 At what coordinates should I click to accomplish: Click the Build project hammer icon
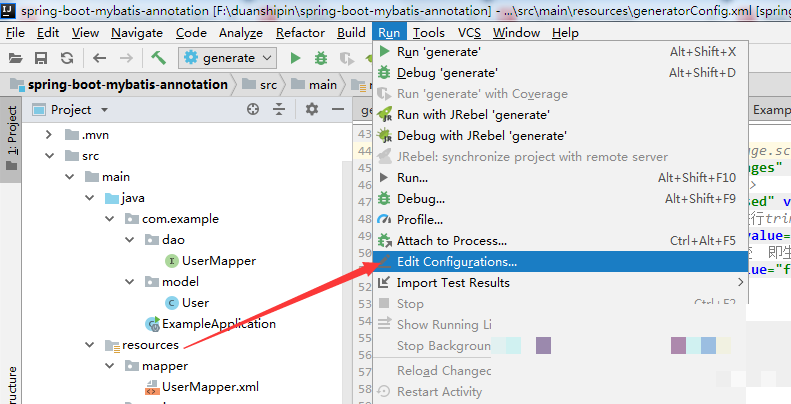[x=158, y=58]
